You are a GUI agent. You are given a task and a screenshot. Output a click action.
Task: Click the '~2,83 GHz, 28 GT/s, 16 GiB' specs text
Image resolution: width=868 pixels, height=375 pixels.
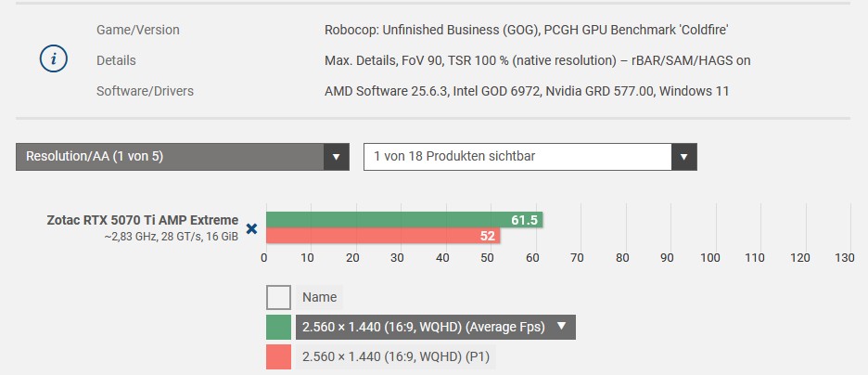(172, 237)
